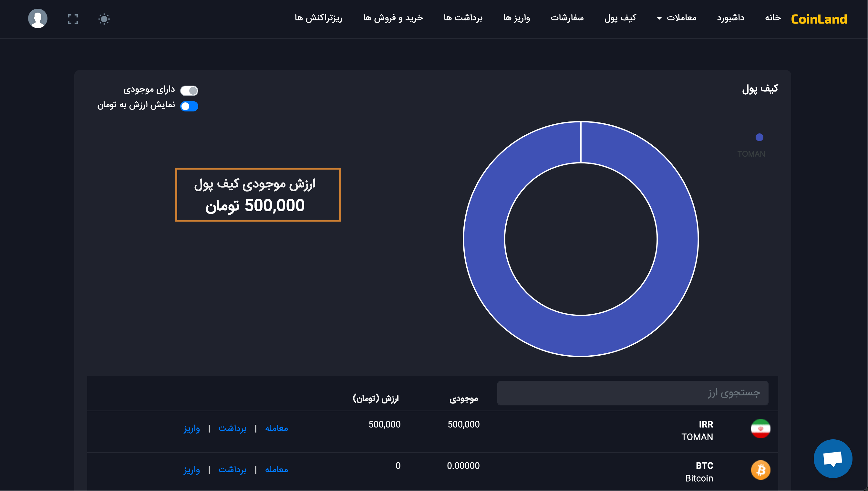The width and height of the screenshot is (868, 491).
Task: Click the user profile avatar icon
Action: pos(37,18)
